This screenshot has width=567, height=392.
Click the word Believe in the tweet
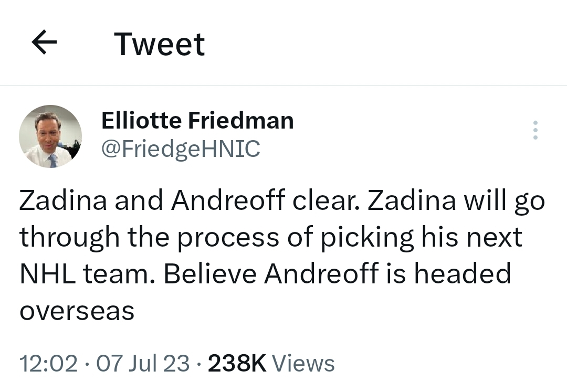pos(210,273)
